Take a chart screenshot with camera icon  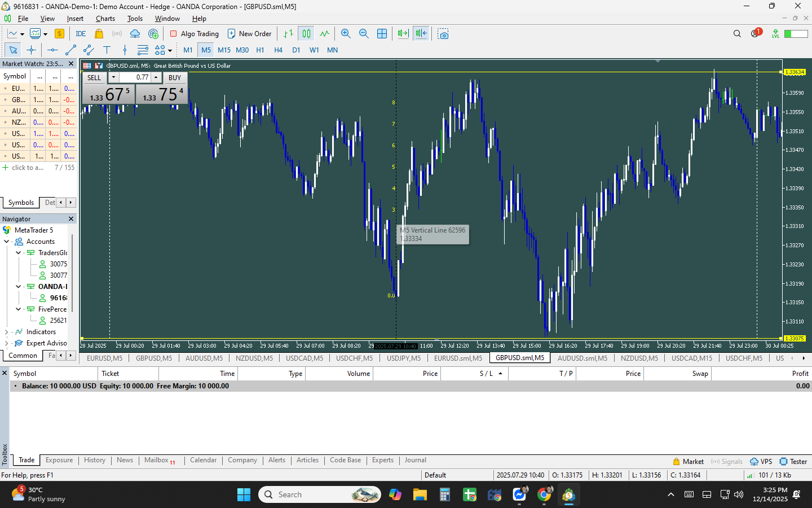pyautogui.click(x=443, y=34)
